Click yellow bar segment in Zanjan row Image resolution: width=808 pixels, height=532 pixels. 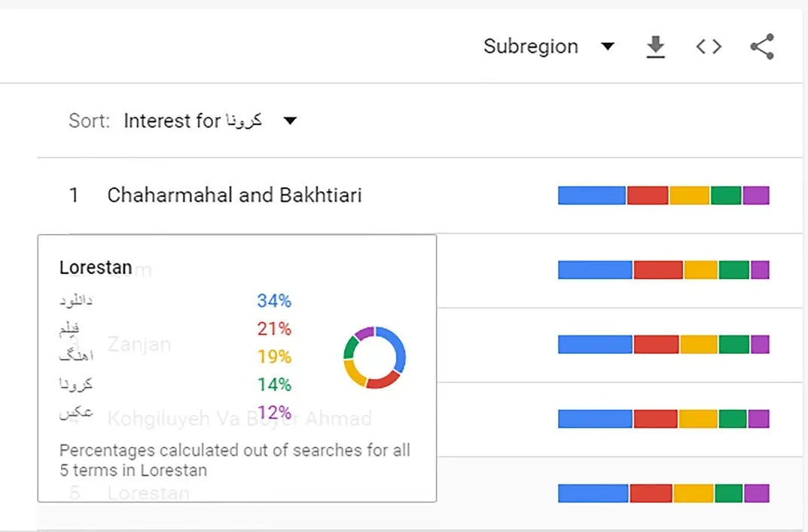(x=699, y=344)
